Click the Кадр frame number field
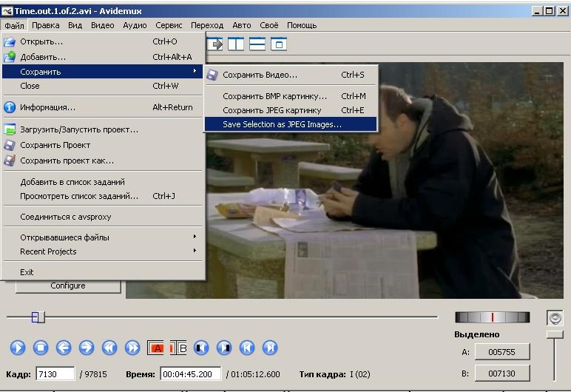 pos(55,374)
